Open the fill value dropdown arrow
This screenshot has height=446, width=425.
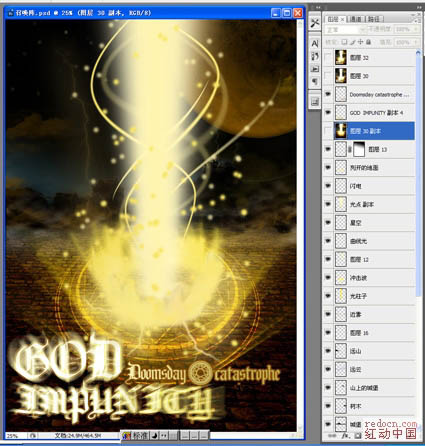point(416,42)
